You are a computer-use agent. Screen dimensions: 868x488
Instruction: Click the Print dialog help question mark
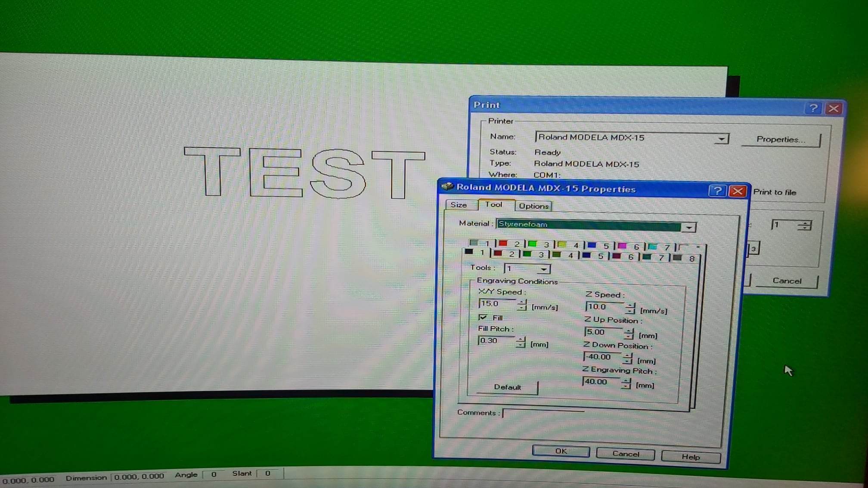click(813, 108)
